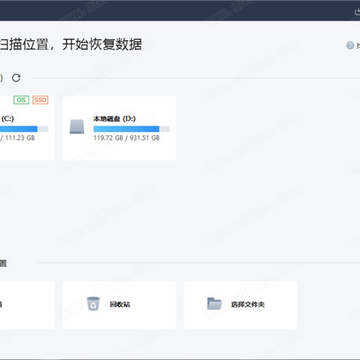Select the Recycle Bin location card
Viewport: 360px width, 360px height.
tap(119, 305)
